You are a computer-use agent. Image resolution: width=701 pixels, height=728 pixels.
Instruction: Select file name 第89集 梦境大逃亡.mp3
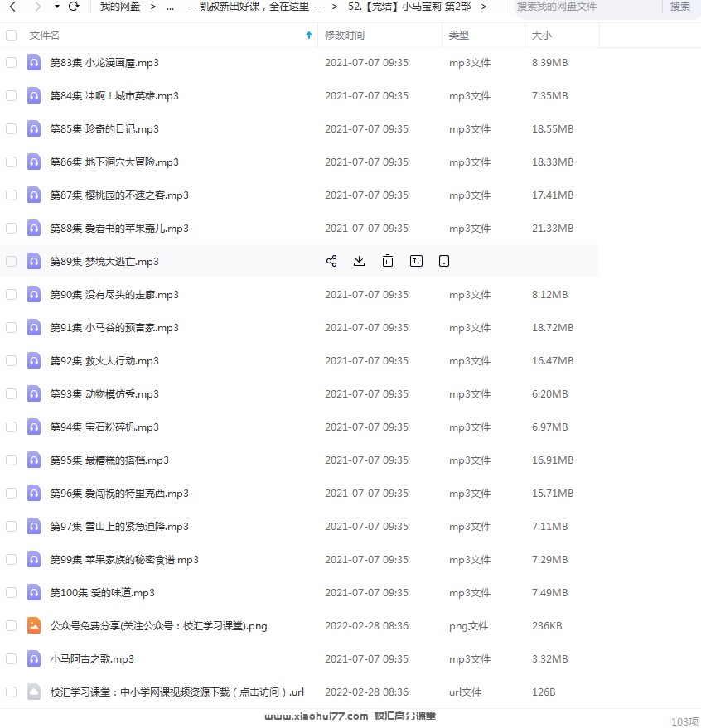tap(104, 261)
